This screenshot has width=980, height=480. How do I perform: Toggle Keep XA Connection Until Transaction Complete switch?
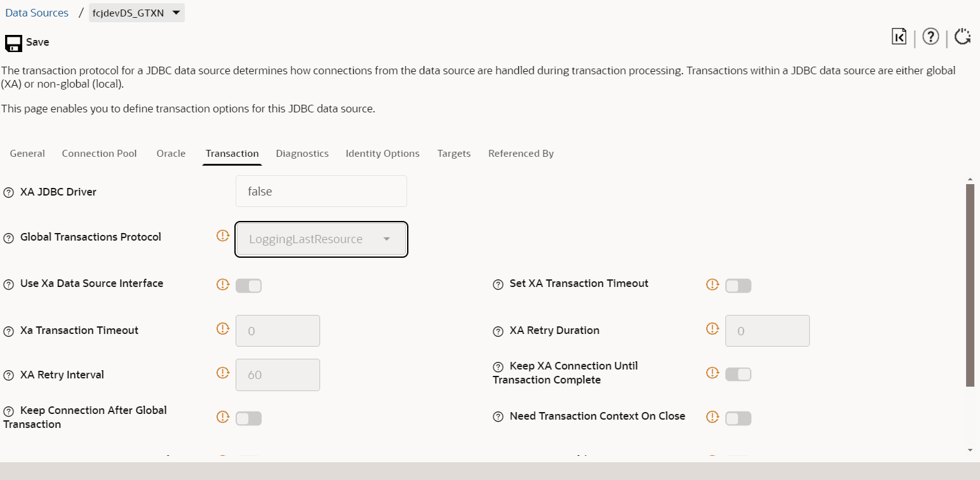pos(738,375)
